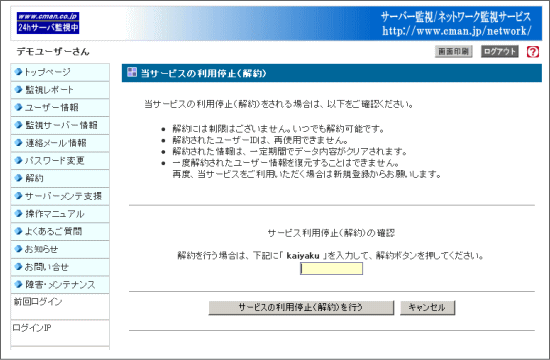Screen dimensions: 550x360
Task: Click bullet text 解約されたユーザーIDは、再使用できません
Action: click(x=260, y=140)
